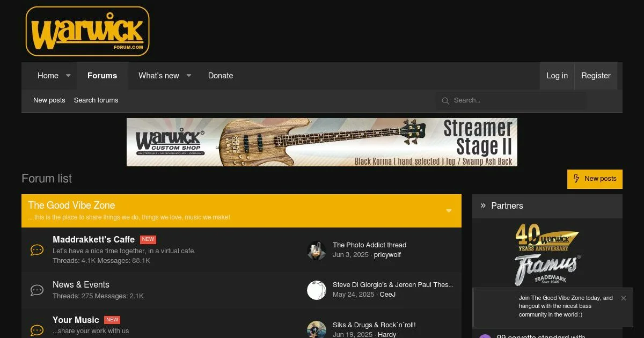
Task: Click the search magnifier icon
Action: tap(445, 100)
